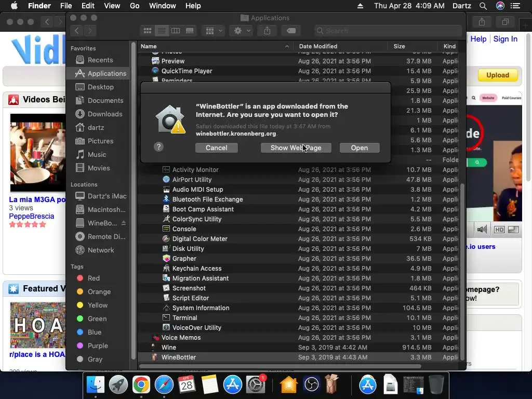Click the Edit Tags toolbar icon
Screen dimensions: 532x399
[x=291, y=31]
